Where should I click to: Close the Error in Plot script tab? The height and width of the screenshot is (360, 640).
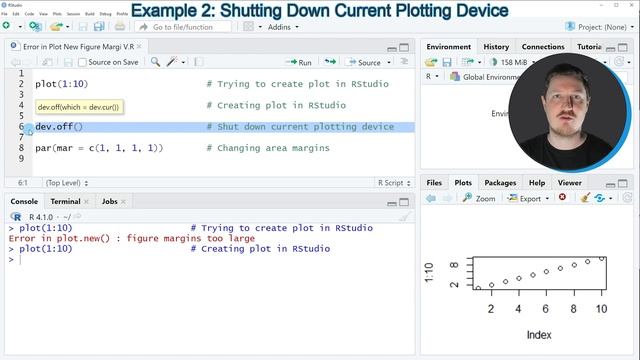point(139,47)
